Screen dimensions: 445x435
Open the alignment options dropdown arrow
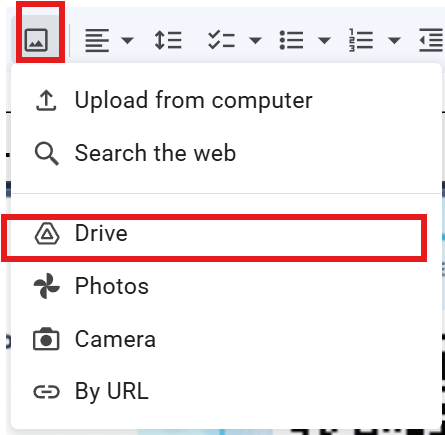coord(127,41)
